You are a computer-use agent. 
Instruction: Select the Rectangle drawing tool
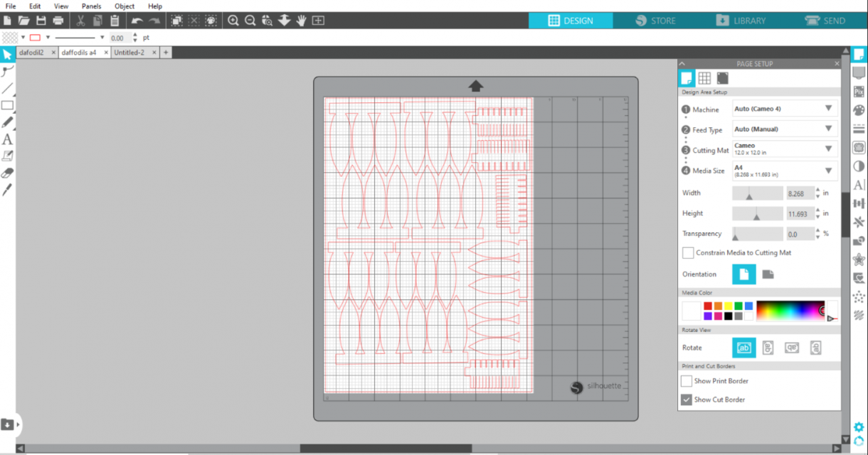point(7,105)
